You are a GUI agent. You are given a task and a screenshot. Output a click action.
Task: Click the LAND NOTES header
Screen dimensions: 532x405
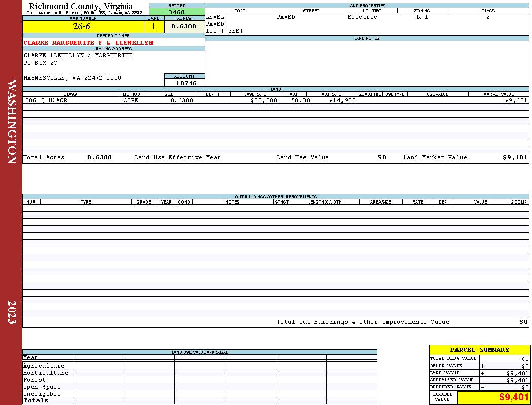367,38
